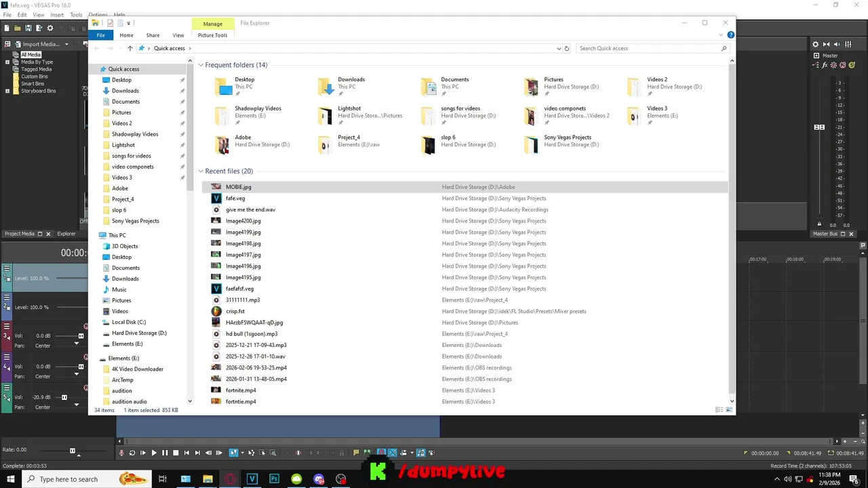
Task: Open Master FX icon in Master Bus
Action: (825, 65)
